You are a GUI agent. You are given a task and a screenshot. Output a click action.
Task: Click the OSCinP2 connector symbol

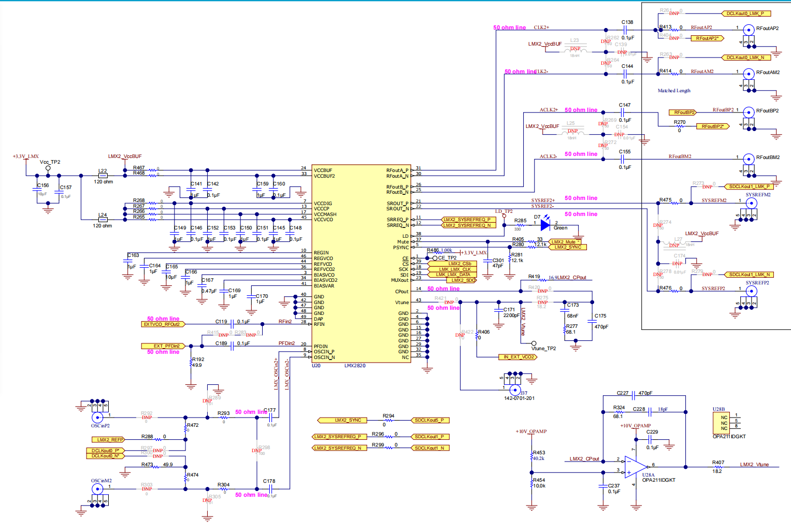[97, 417]
